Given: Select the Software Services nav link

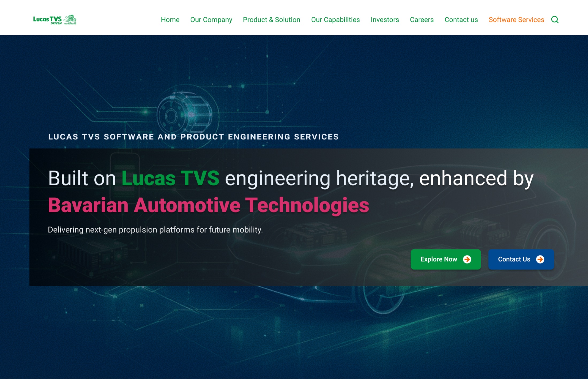Looking at the screenshot, I should (516, 20).
